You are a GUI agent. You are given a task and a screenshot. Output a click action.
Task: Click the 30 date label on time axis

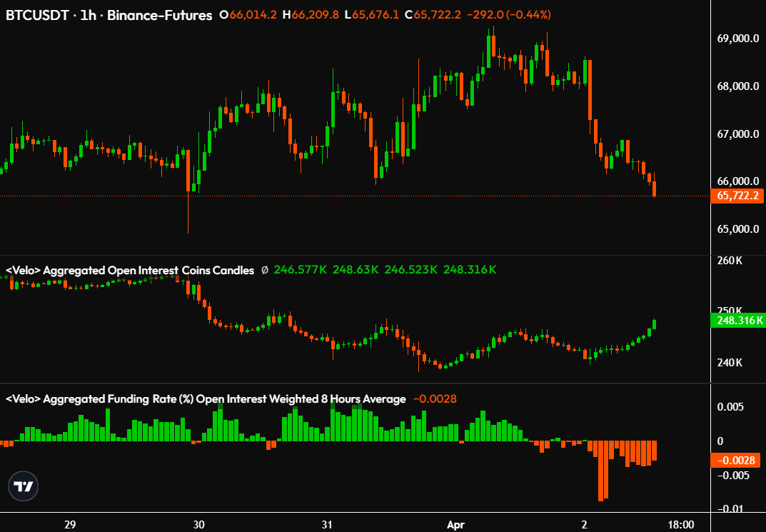tap(199, 525)
